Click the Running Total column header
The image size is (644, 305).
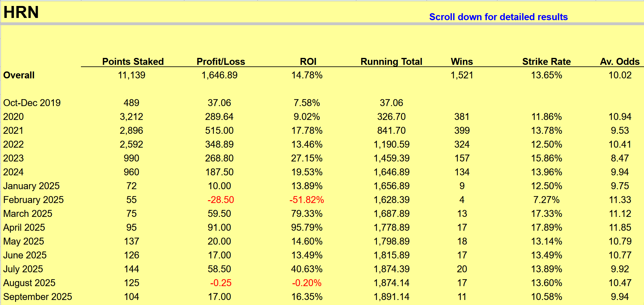click(391, 61)
